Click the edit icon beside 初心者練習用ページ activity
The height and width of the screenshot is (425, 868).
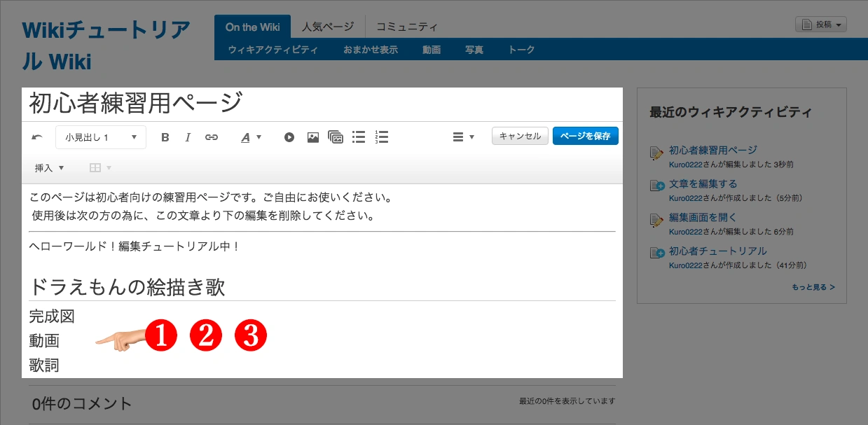(x=656, y=153)
